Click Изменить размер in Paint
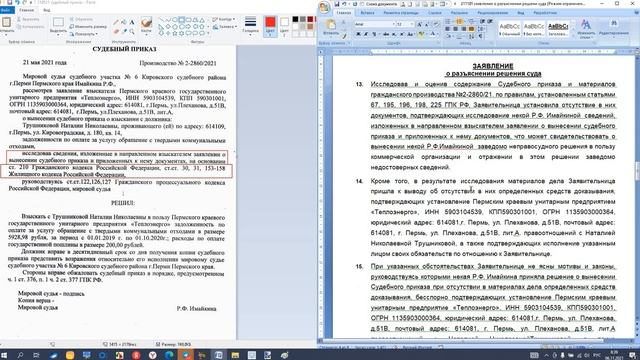 click(87, 27)
